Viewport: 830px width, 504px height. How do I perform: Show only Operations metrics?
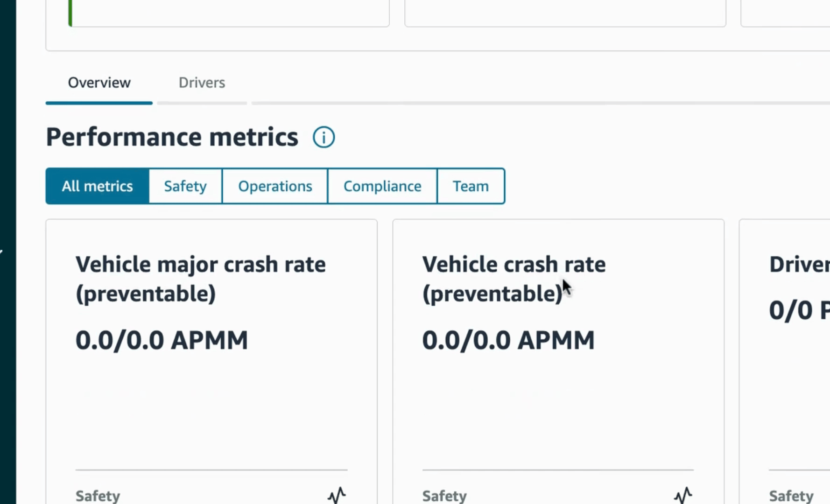point(275,186)
